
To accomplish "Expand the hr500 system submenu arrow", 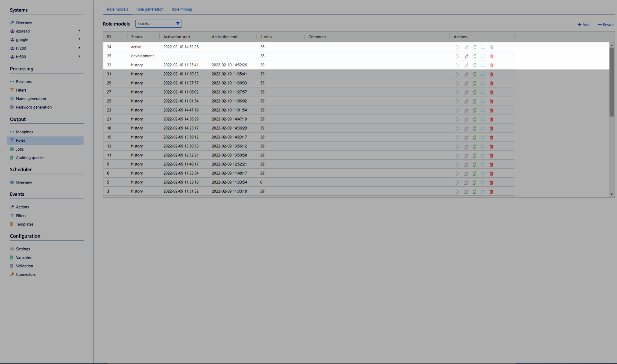I will point(79,57).
